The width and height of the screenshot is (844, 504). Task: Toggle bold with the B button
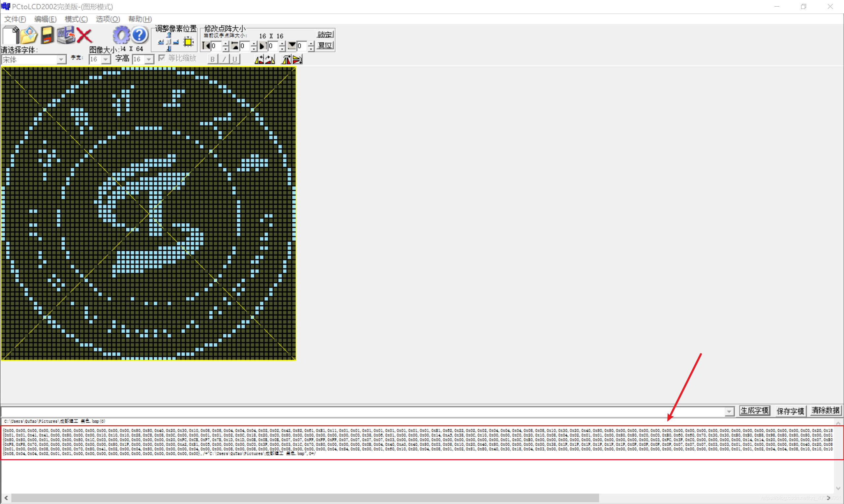(x=212, y=59)
